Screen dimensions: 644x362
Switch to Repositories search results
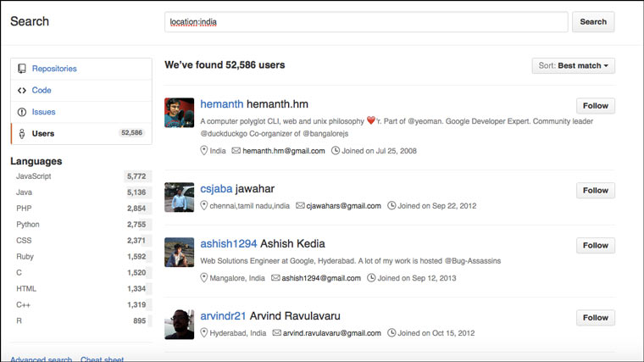click(x=81, y=69)
